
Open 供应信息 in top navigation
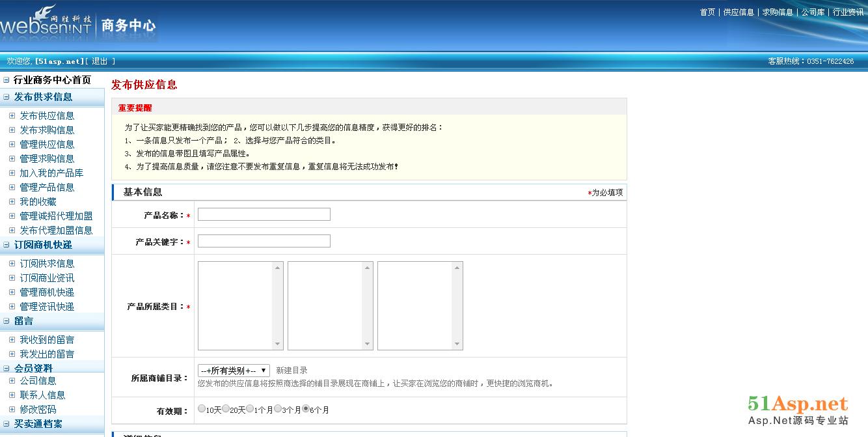tap(739, 12)
